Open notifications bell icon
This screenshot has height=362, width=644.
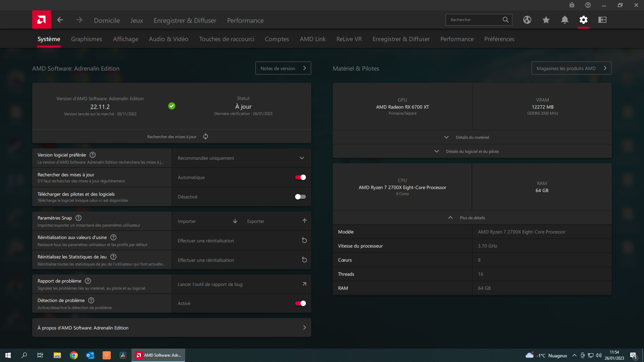click(x=565, y=20)
